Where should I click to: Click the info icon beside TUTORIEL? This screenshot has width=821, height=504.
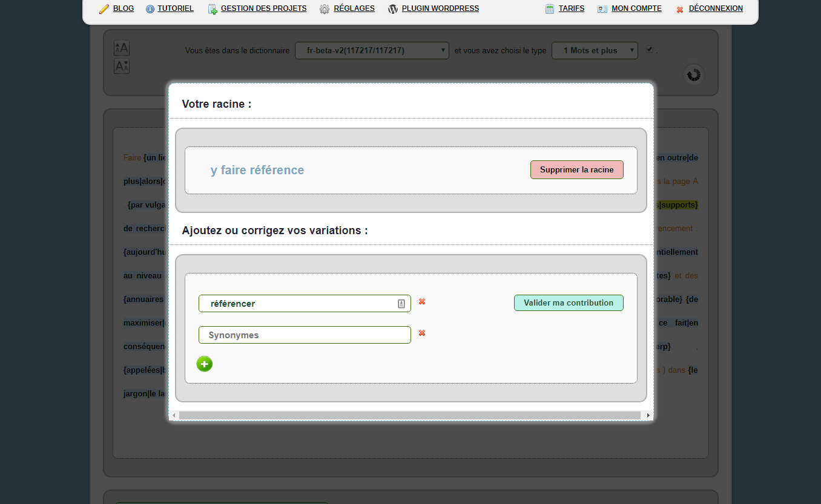point(150,9)
